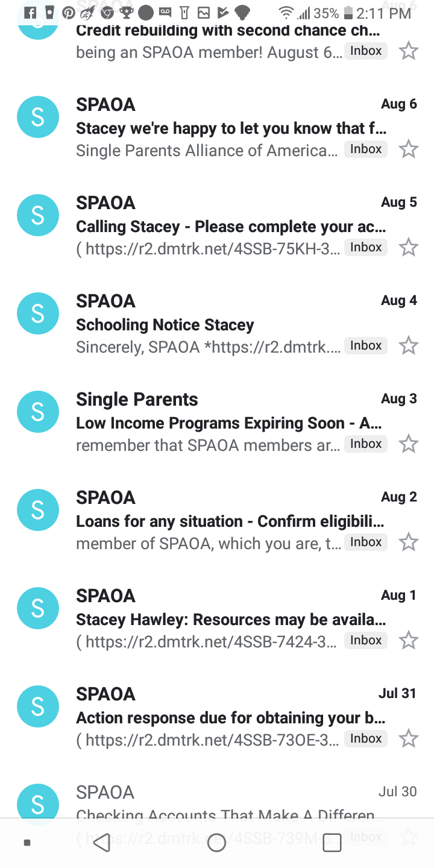This screenshot has width=434, height=868.
Task: Star the 'Calling Stacey' Aug 5 email
Action: (x=409, y=247)
